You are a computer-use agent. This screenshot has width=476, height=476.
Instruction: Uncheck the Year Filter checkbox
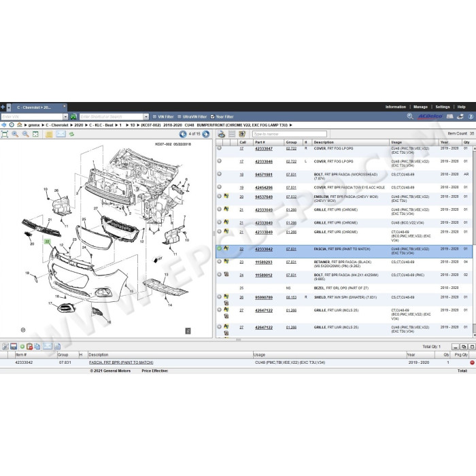[212, 117]
